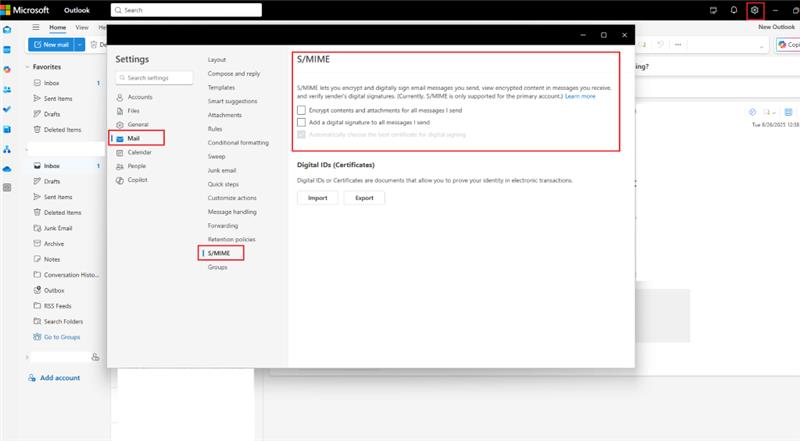Enable Add a digital signature checkbox
This screenshot has width=800, height=441.
pos(302,122)
